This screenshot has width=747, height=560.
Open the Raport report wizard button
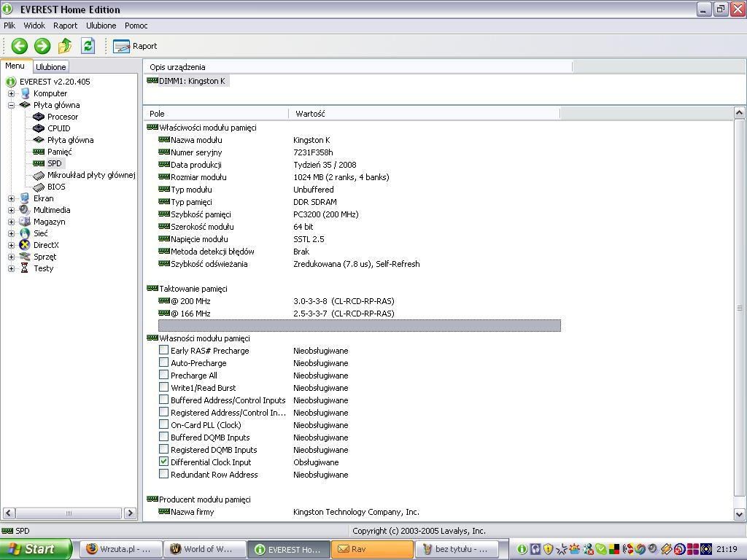coord(135,46)
